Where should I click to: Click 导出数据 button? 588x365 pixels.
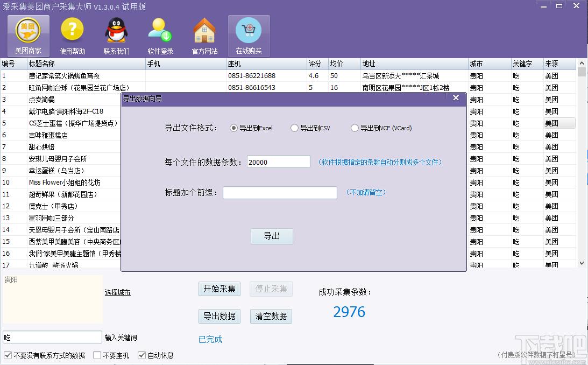[x=219, y=316]
